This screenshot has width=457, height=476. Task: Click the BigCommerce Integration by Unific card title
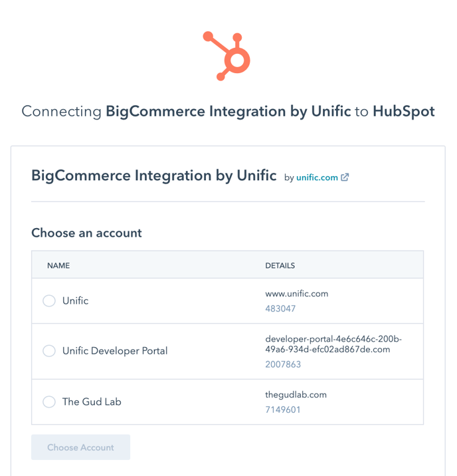pyautogui.click(x=153, y=176)
